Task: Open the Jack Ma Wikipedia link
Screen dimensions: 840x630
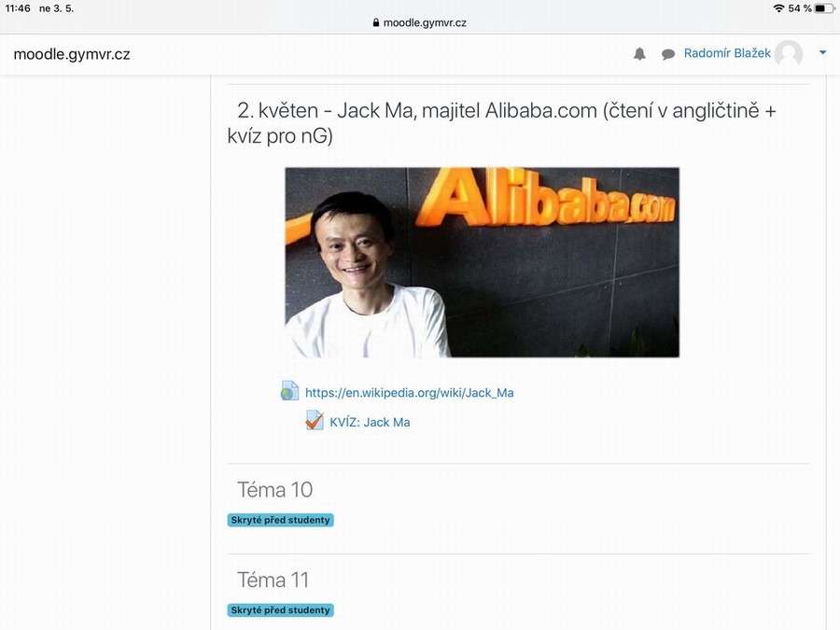Action: pos(410,393)
